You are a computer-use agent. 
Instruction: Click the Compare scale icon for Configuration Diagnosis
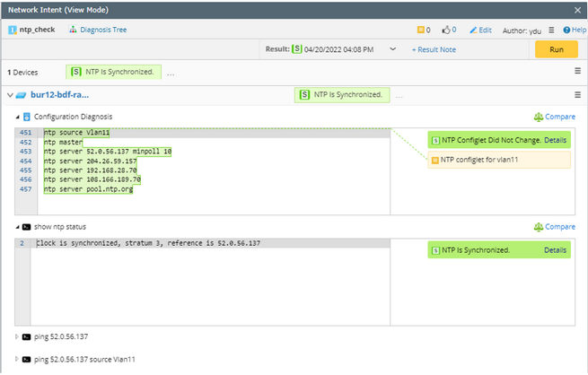pos(539,117)
